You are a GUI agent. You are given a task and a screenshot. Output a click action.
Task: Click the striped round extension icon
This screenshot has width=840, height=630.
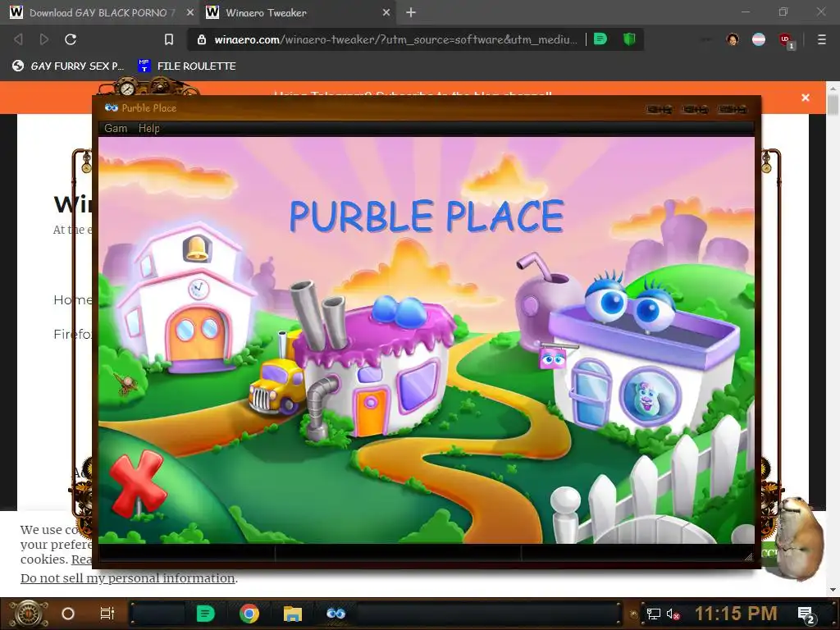click(759, 39)
